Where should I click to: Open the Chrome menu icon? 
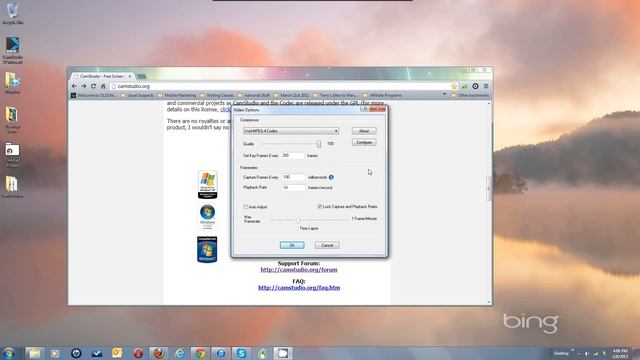[x=486, y=86]
